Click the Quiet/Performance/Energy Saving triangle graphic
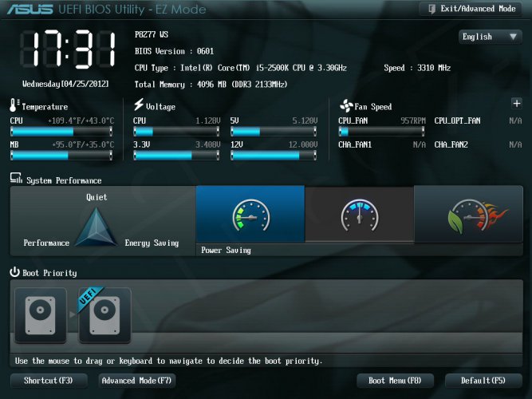Image resolution: width=532 pixels, height=399 pixels. point(96,227)
